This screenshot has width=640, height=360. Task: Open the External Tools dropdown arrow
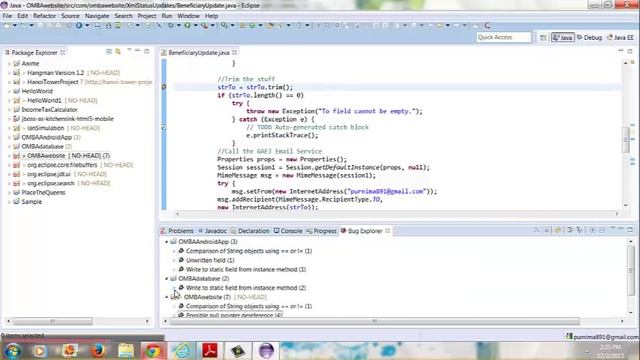click(x=212, y=25)
